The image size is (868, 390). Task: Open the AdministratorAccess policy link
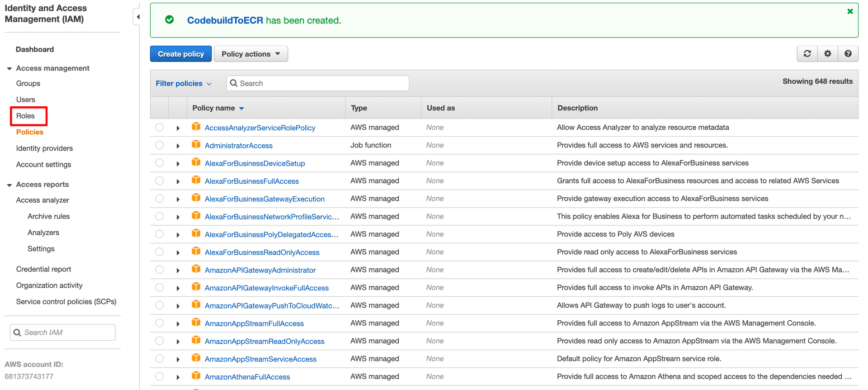[239, 146]
